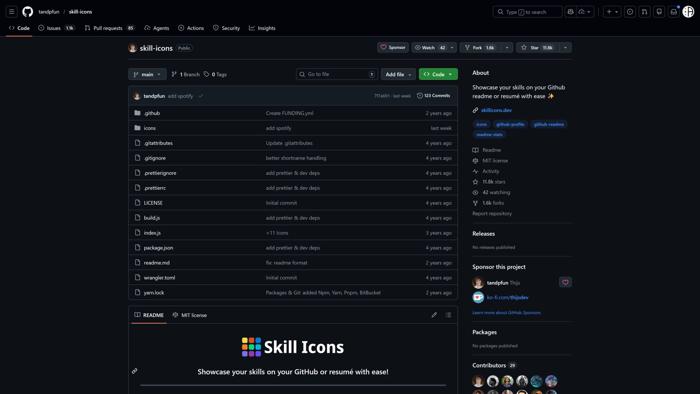Open the Activity link in About
Image resolution: width=700 pixels, height=394 pixels.
pos(491,171)
